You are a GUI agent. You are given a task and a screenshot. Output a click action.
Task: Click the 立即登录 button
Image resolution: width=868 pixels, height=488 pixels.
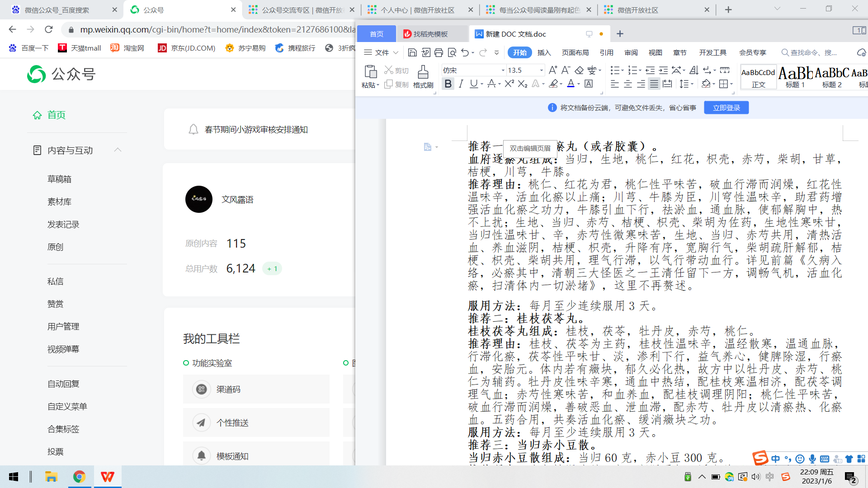tap(726, 108)
